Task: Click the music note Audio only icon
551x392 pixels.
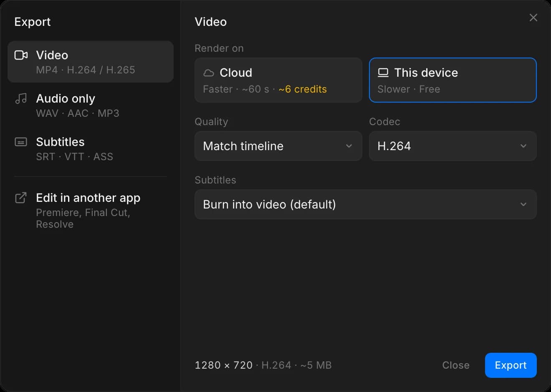Action: point(21,98)
